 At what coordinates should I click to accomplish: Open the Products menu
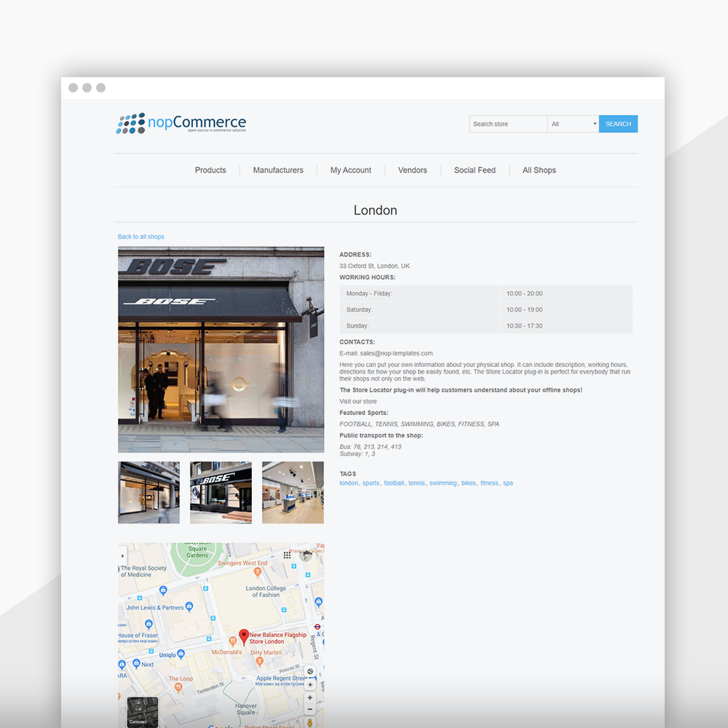(210, 170)
